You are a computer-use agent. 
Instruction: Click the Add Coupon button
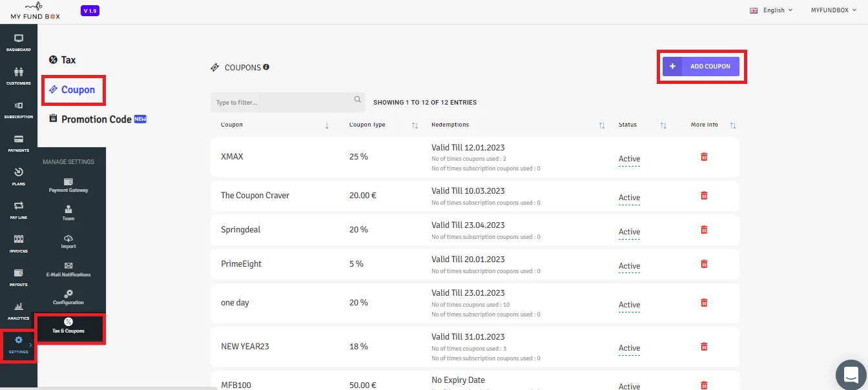701,67
